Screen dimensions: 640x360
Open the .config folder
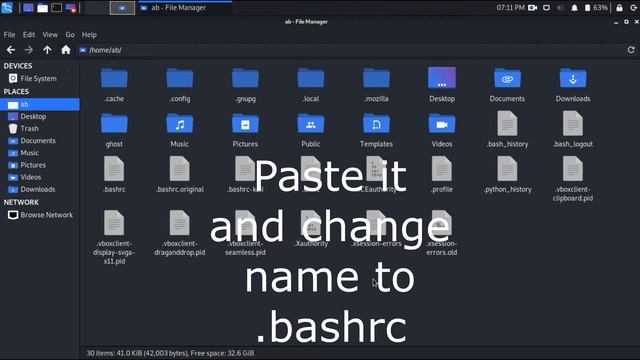pos(180,84)
